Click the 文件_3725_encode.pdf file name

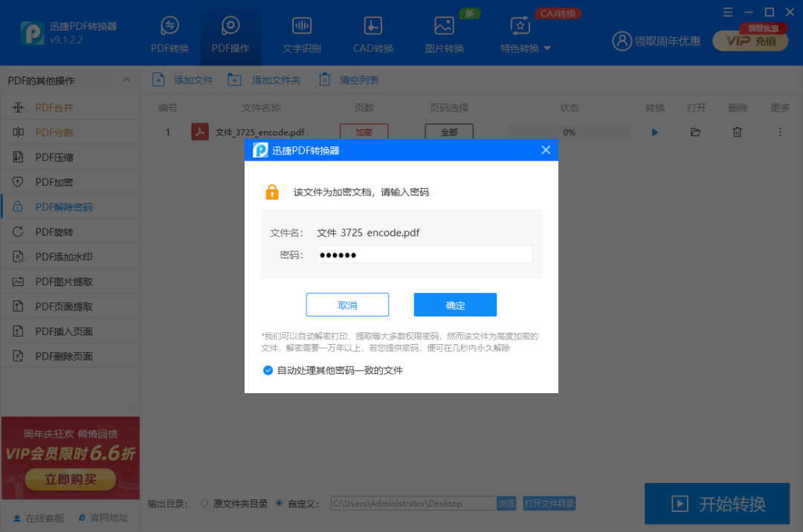pos(259,132)
